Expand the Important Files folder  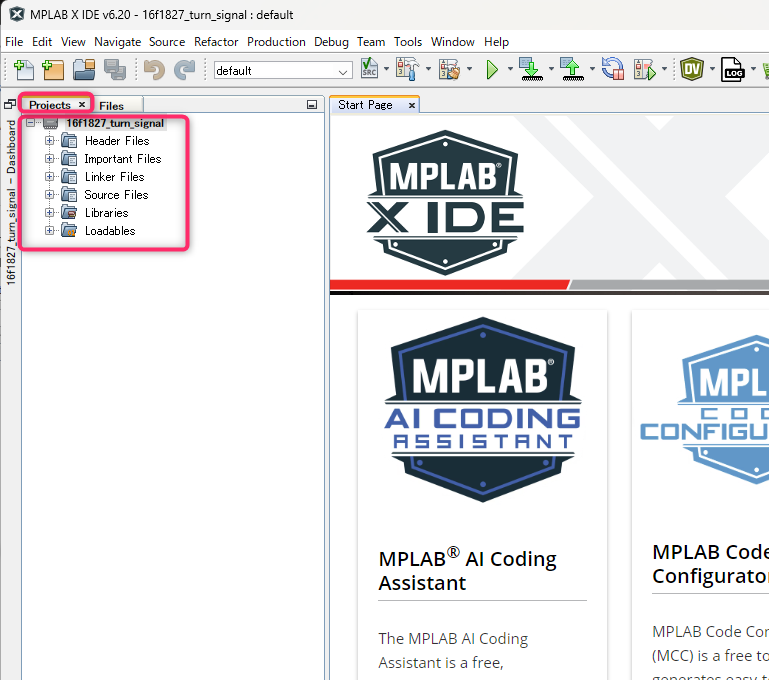tap(49, 158)
